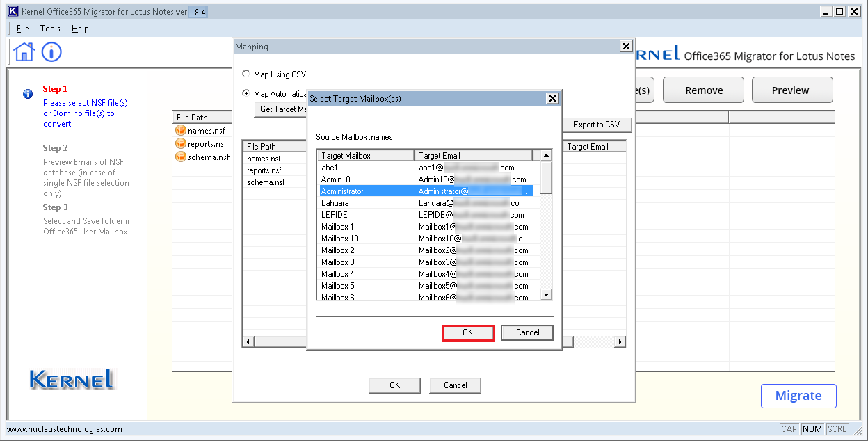Select the Admin10 mailbox row

coord(426,179)
